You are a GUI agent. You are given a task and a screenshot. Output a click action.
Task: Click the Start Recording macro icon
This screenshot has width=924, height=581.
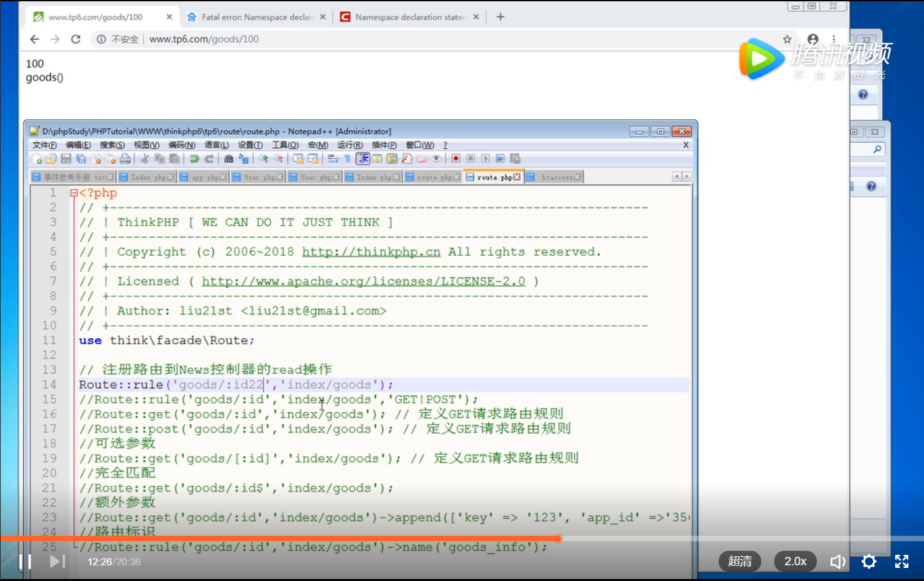(x=456, y=158)
